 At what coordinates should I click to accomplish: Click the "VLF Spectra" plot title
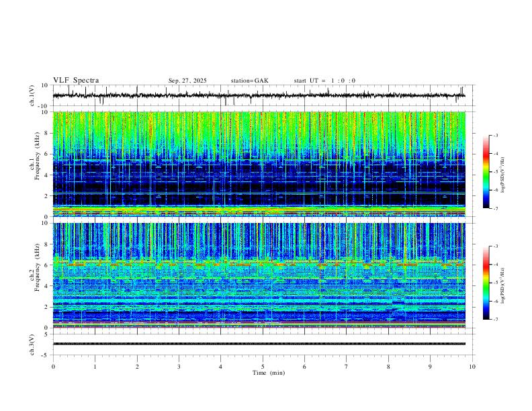click(76, 81)
